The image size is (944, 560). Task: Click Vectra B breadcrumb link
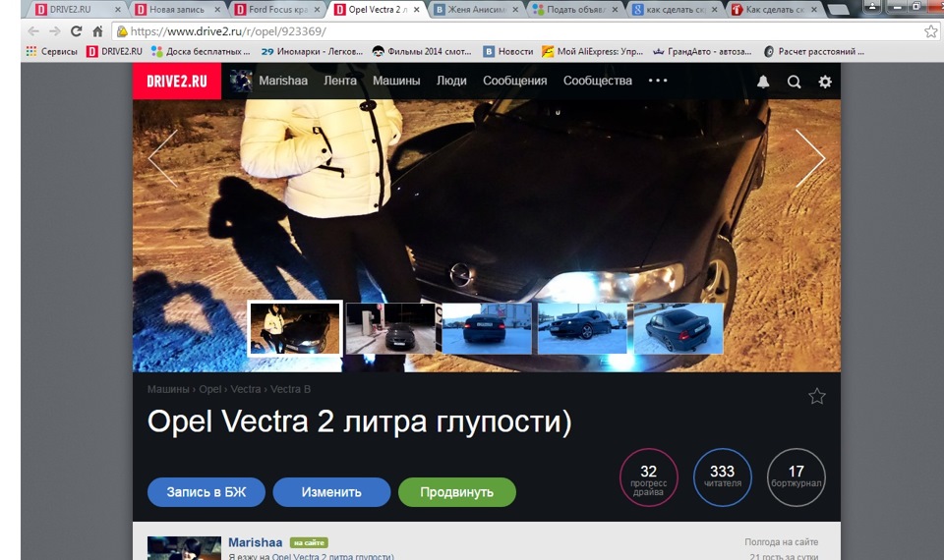(x=290, y=389)
